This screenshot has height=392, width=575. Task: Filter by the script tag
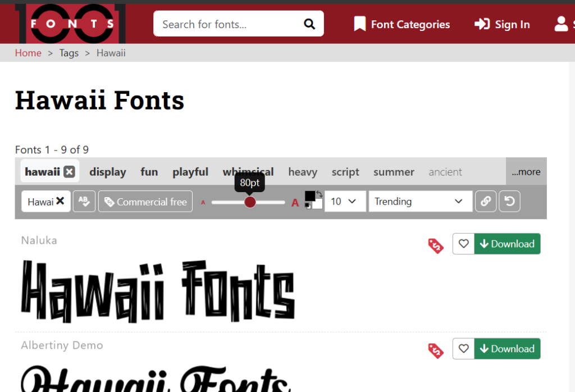[345, 172]
